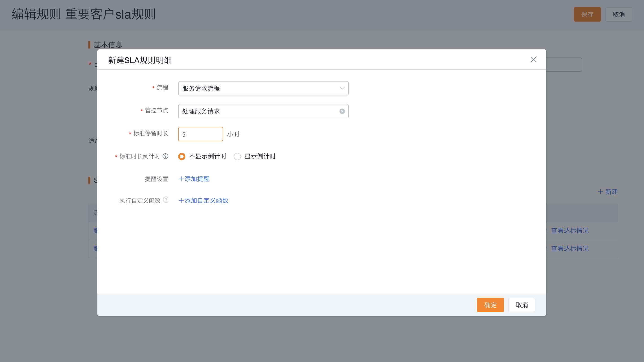Open the second 查看达标情况 link
Image resolution: width=644 pixels, height=362 pixels.
(x=570, y=248)
